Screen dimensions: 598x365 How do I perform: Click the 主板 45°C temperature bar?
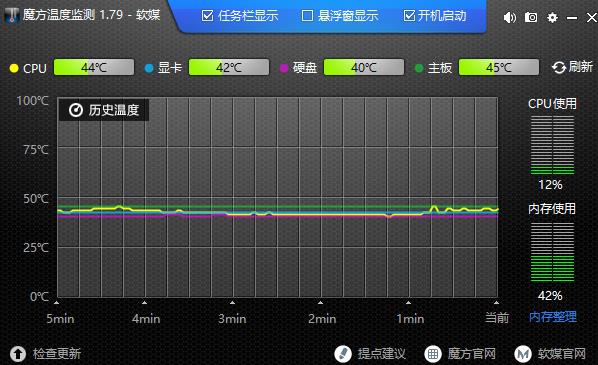pos(499,67)
